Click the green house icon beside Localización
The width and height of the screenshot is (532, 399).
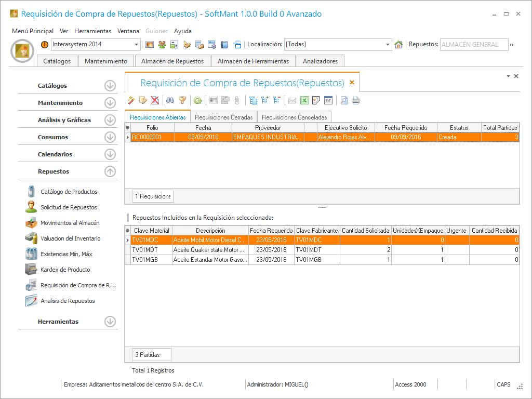398,45
